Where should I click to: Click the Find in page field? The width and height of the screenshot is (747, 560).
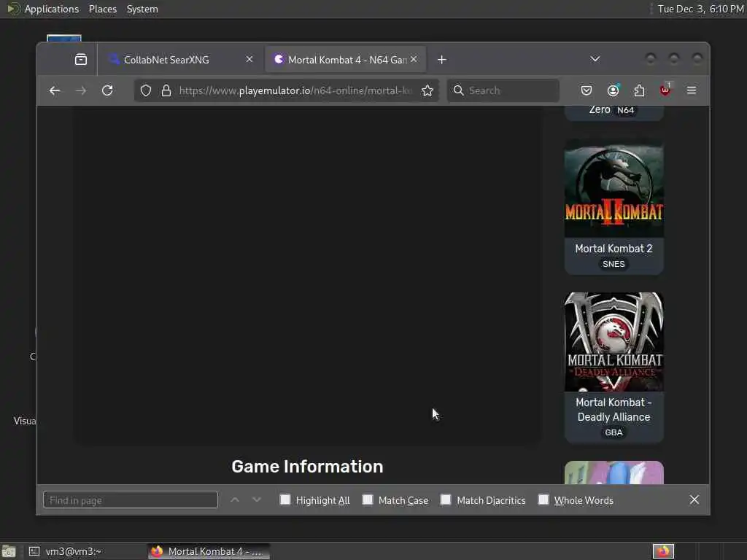131,500
